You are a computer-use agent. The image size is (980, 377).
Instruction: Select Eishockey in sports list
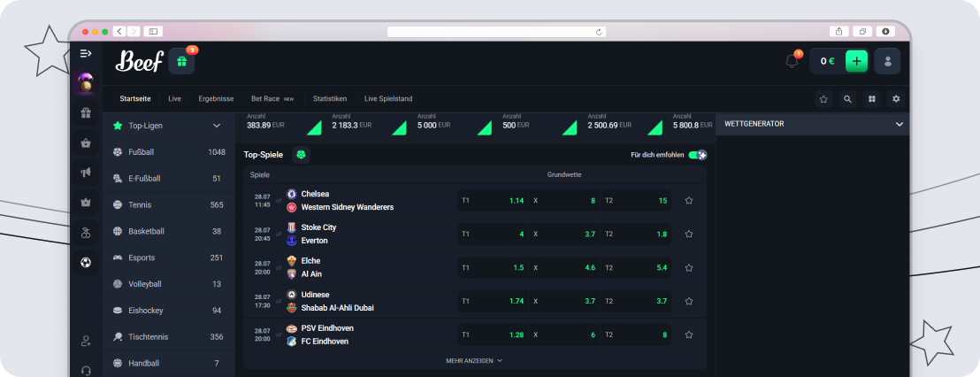tap(169, 310)
